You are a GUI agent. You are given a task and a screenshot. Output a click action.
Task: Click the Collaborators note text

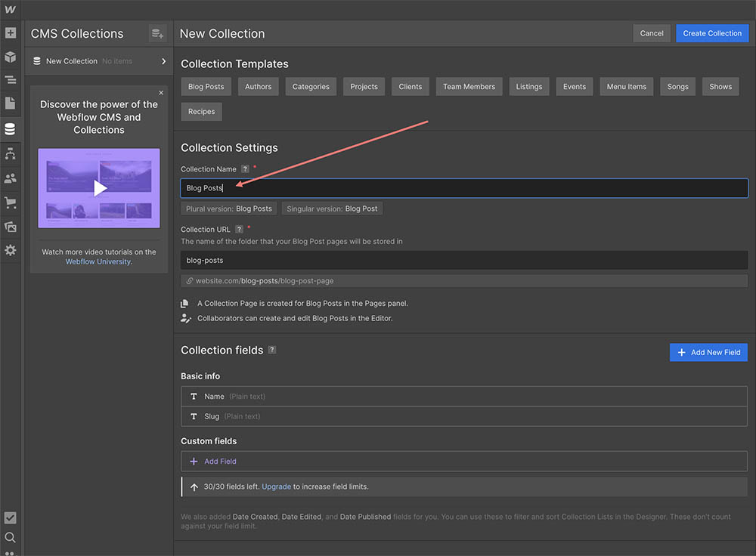coord(295,319)
